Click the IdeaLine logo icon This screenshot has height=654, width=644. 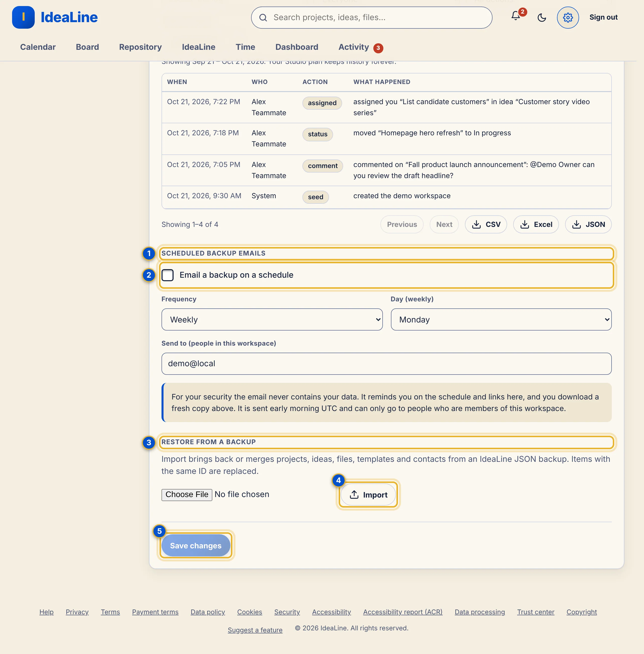point(23,17)
